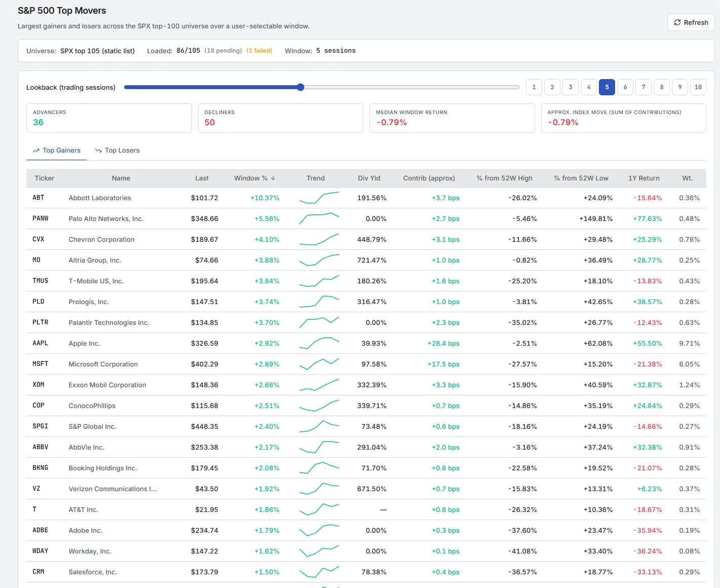Set lookback to 1 session
Viewport: 720px width, 588px height.
(x=534, y=87)
